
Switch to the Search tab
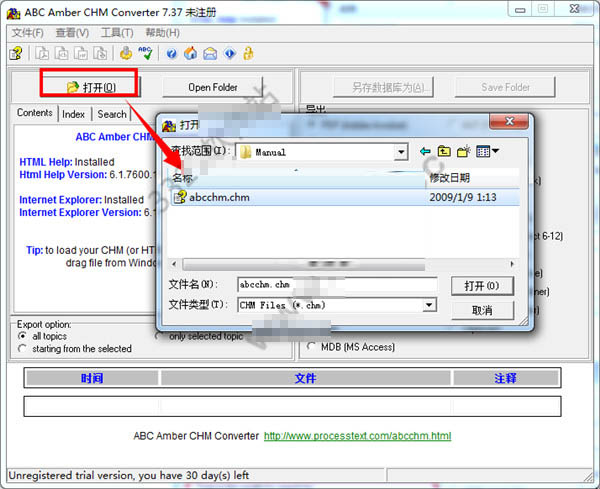(x=112, y=114)
